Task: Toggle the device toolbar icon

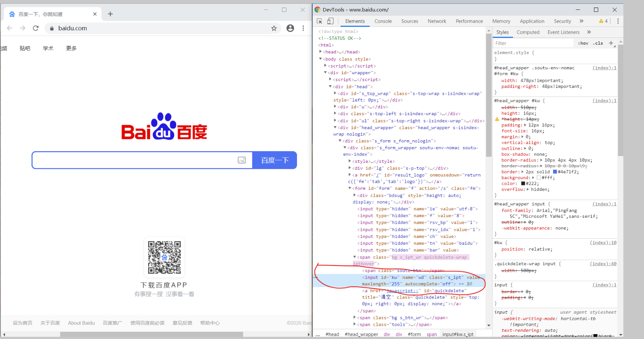Action: (330, 21)
